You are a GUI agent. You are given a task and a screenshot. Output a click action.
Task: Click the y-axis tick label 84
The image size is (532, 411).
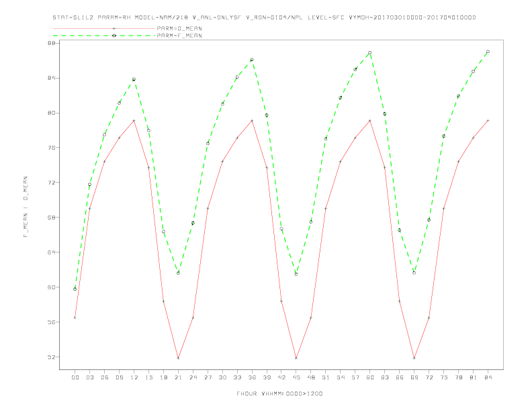(52, 78)
